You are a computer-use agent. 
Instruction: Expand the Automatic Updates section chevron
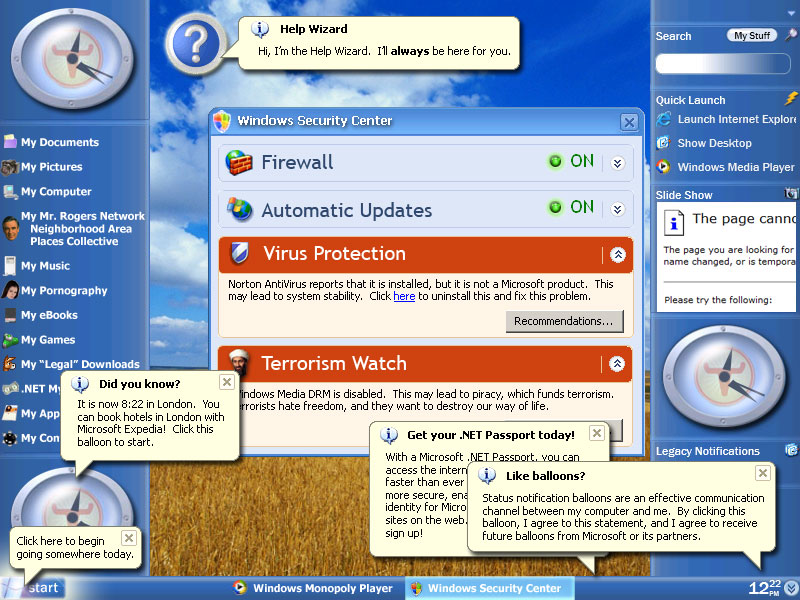click(617, 209)
